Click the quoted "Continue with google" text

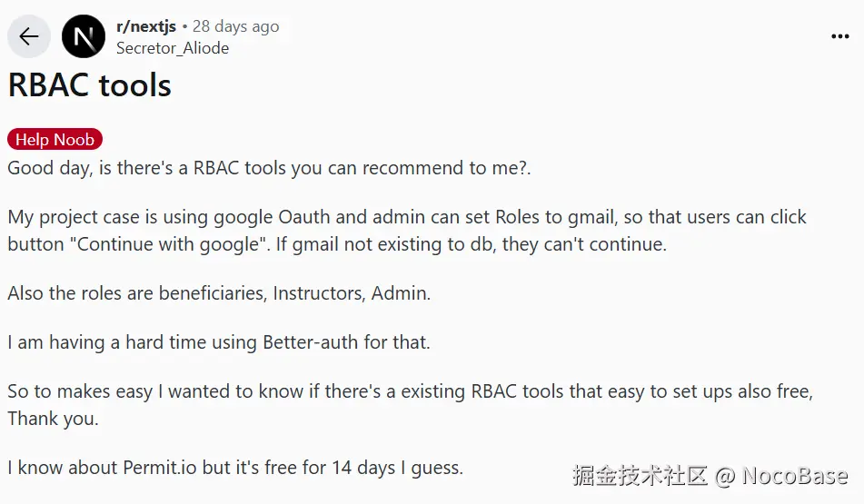(168, 244)
